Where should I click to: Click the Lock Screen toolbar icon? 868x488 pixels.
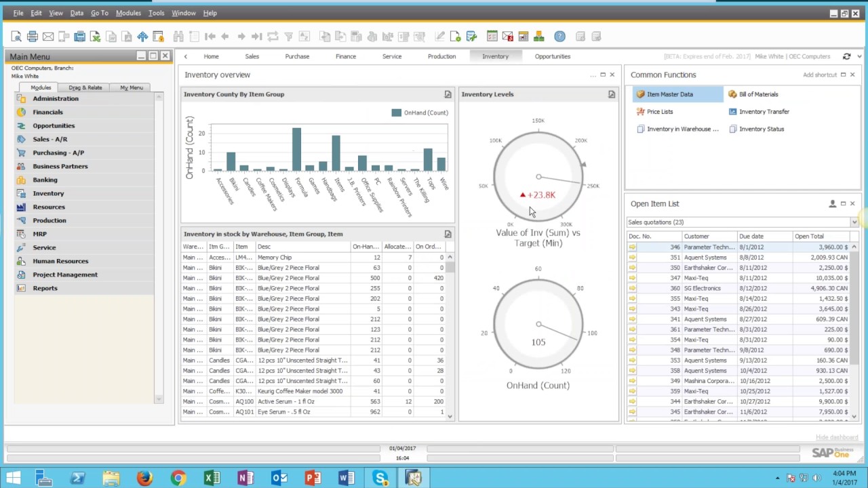point(158,37)
